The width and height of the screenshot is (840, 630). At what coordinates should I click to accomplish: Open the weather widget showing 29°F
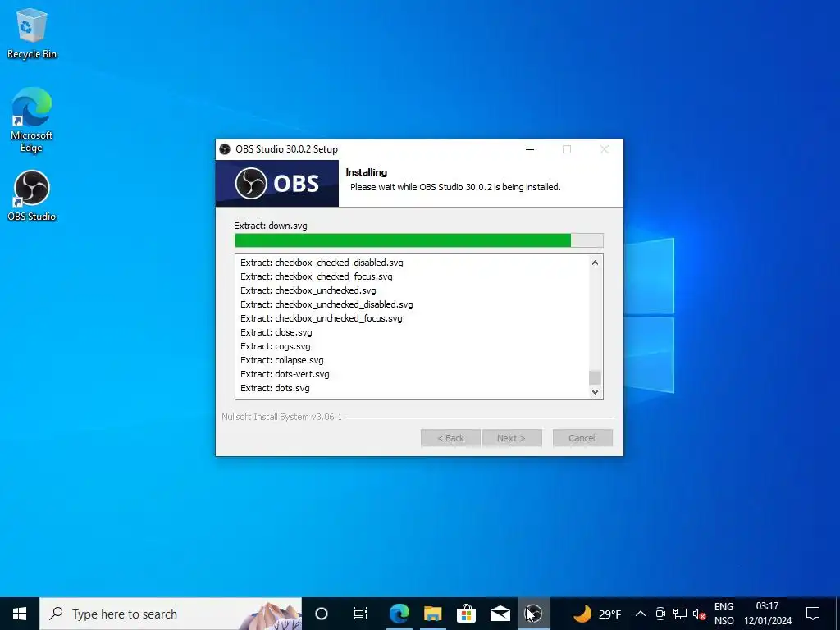(x=597, y=614)
